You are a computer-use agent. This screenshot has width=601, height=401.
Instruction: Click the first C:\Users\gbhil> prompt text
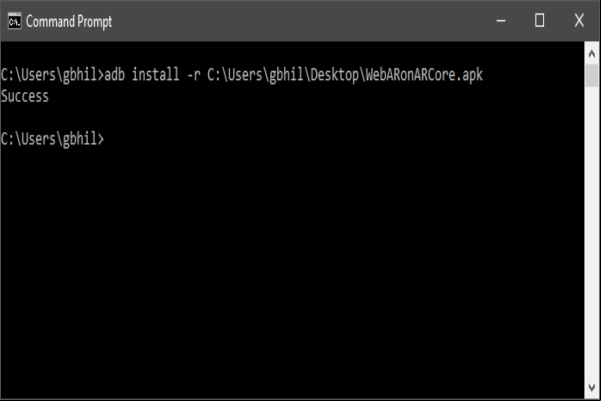click(x=52, y=75)
